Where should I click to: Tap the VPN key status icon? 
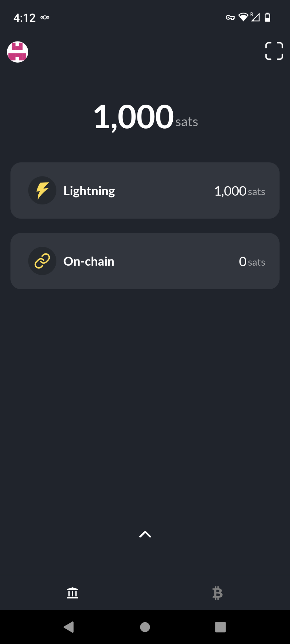coord(230,18)
